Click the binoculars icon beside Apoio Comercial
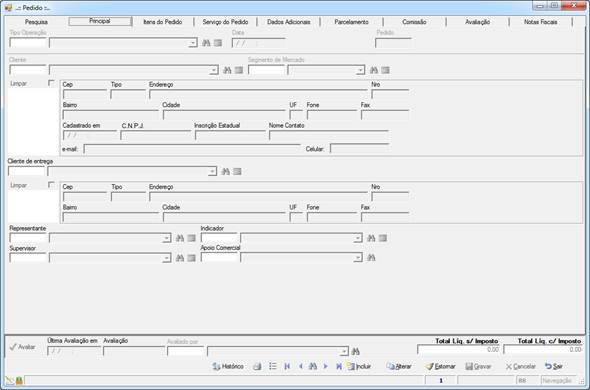Viewport: 590px width, 390px height. 371,258
